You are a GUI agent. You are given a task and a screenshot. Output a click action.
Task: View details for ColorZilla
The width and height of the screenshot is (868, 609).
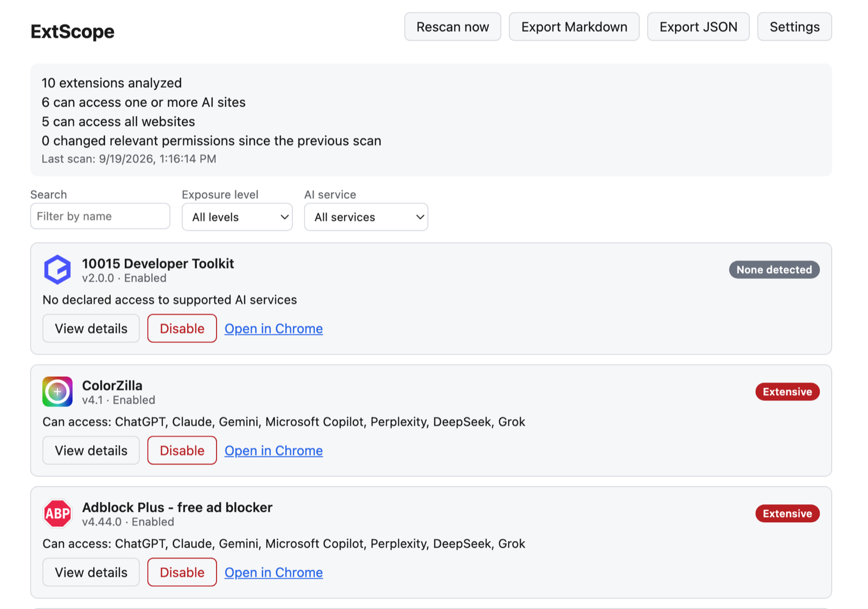91,451
